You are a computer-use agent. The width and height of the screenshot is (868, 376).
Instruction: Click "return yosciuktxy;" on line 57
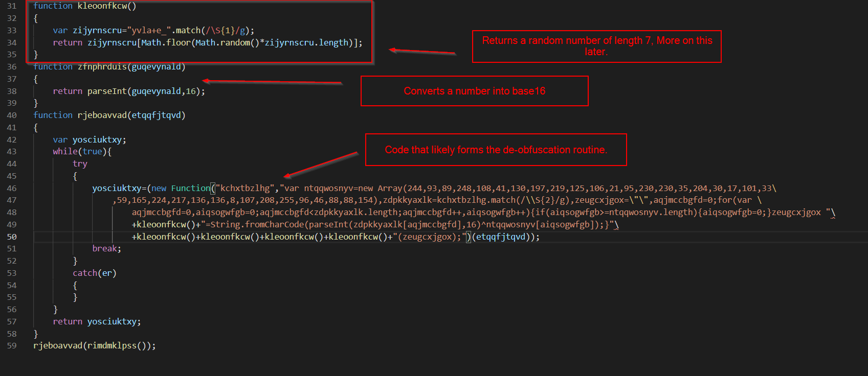(97, 321)
